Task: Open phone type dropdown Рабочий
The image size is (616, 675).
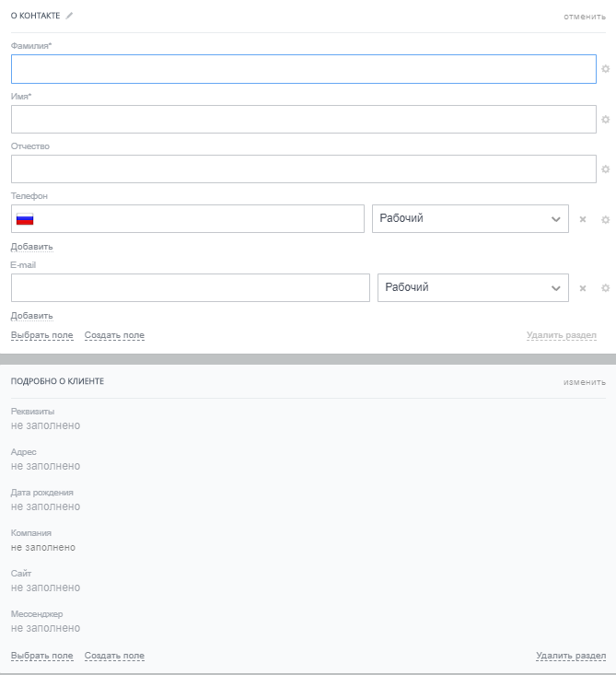Action: click(470, 218)
